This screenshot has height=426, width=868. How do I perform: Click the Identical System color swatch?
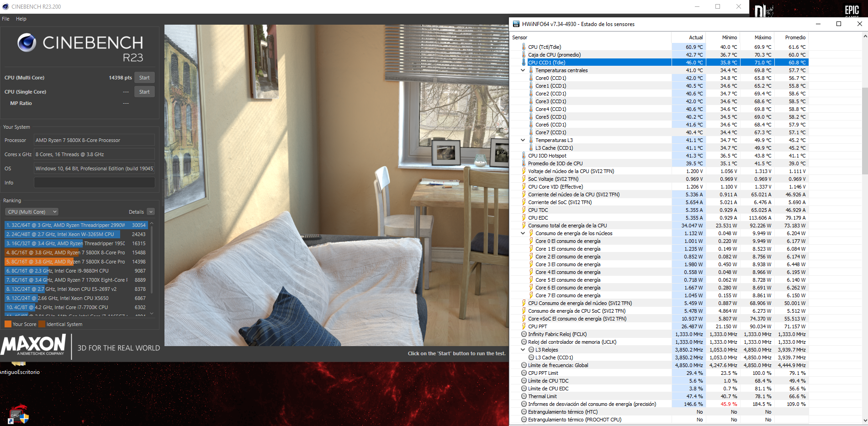pyautogui.click(x=42, y=324)
